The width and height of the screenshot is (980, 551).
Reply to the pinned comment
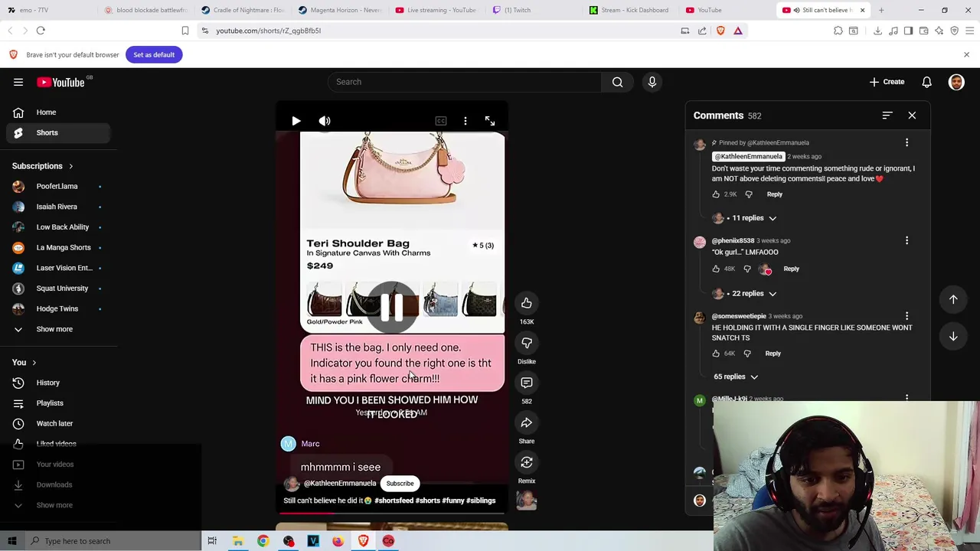pyautogui.click(x=775, y=194)
